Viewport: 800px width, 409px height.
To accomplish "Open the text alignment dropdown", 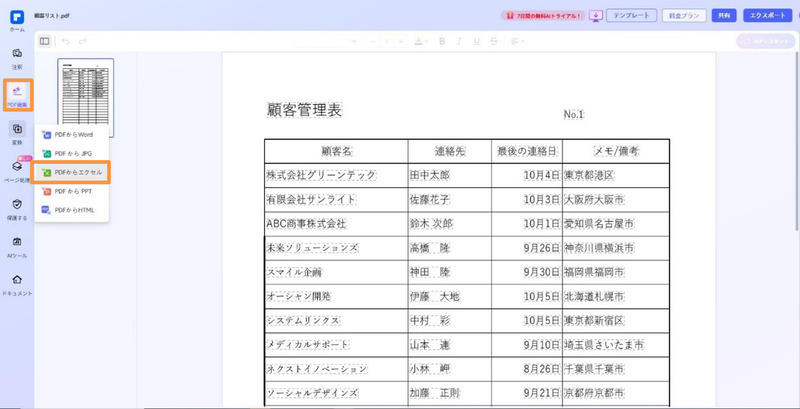I will pos(517,41).
